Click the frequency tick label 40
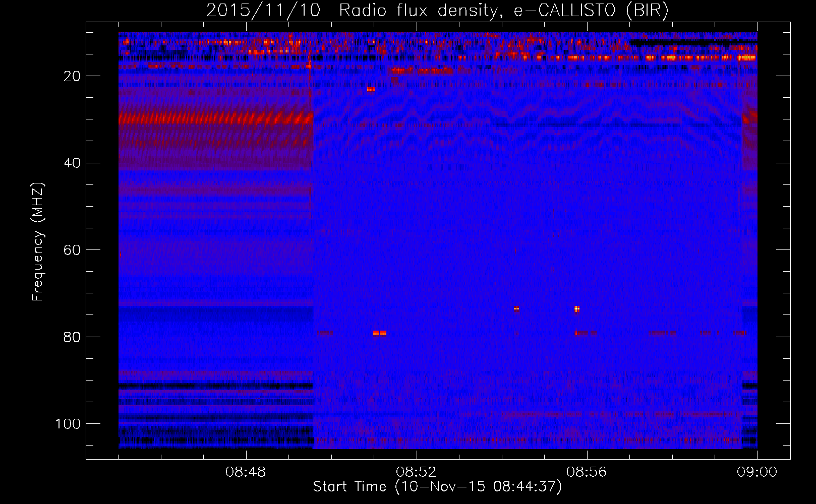 click(x=72, y=163)
